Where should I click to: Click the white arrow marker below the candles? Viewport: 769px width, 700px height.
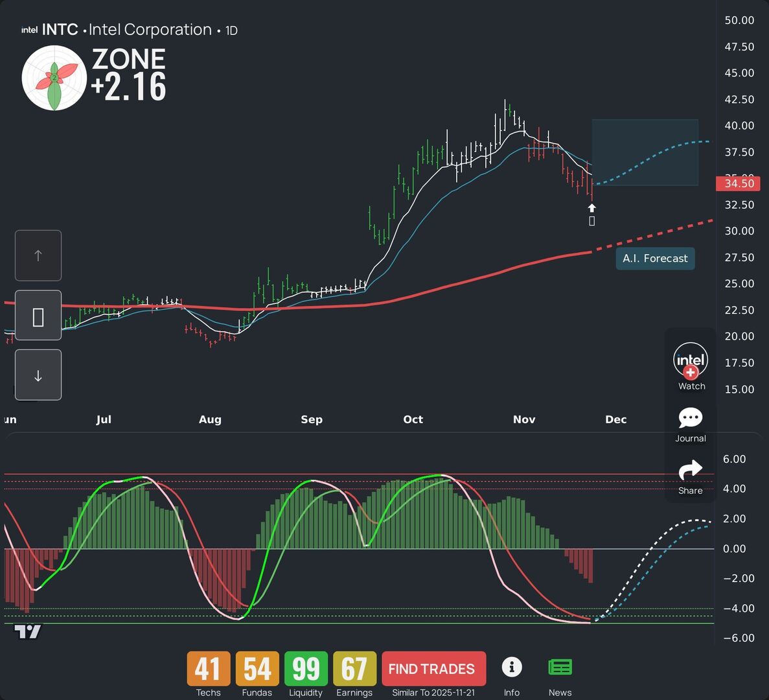[x=591, y=208]
